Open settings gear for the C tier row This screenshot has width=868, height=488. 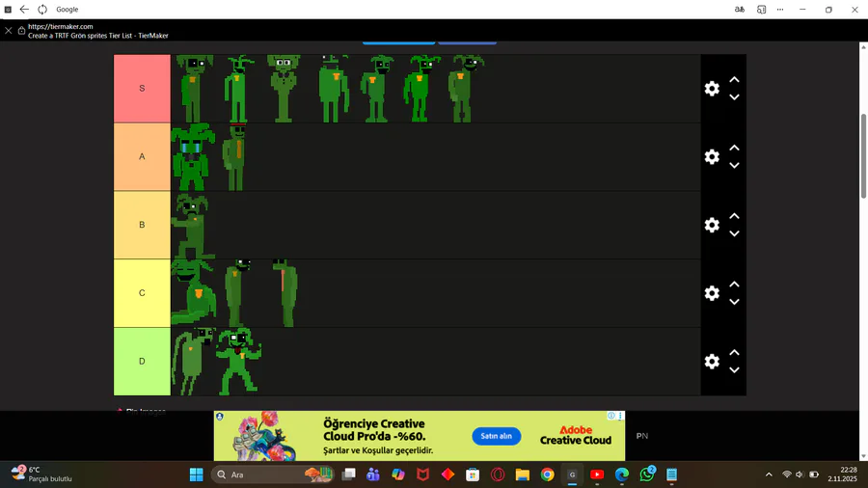[x=712, y=293]
